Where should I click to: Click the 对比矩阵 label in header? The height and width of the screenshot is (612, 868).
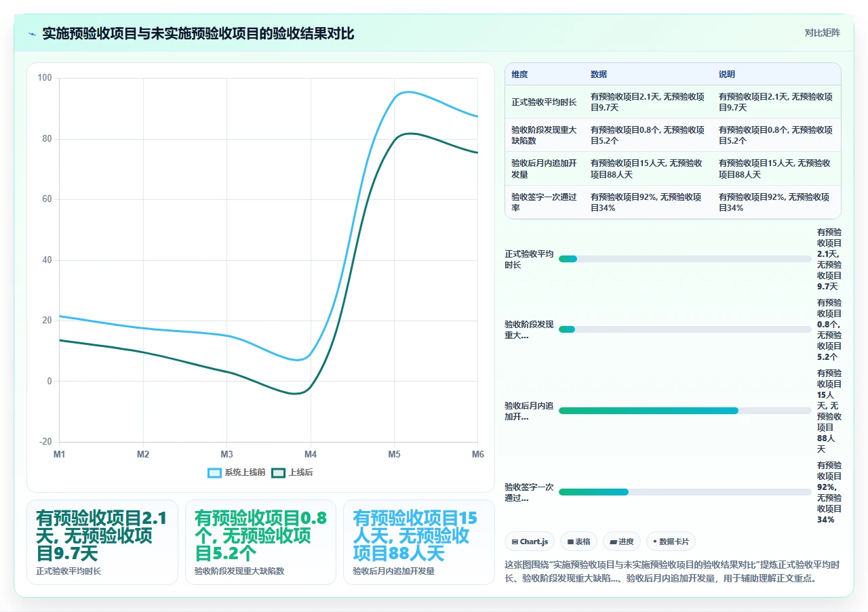pyautogui.click(x=822, y=33)
